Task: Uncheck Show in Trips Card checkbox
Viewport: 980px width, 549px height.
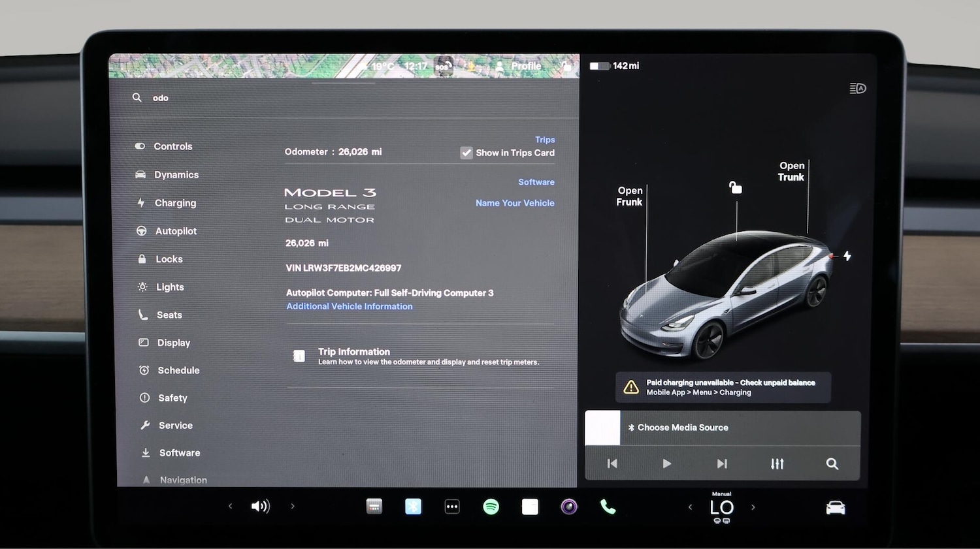Action: pos(466,153)
